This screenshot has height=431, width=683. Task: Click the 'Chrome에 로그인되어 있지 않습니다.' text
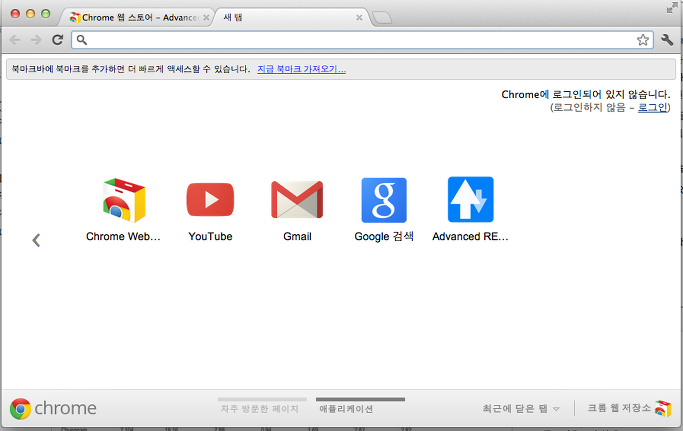[x=586, y=95]
